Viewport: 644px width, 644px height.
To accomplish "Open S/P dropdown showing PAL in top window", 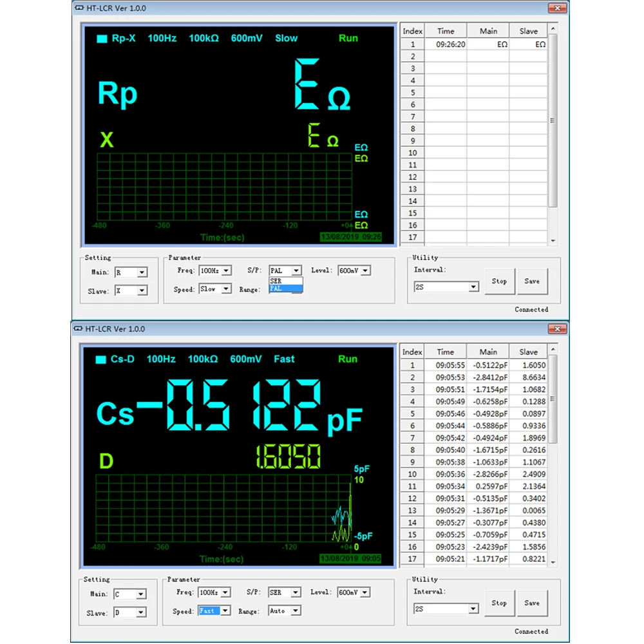I will (x=286, y=270).
